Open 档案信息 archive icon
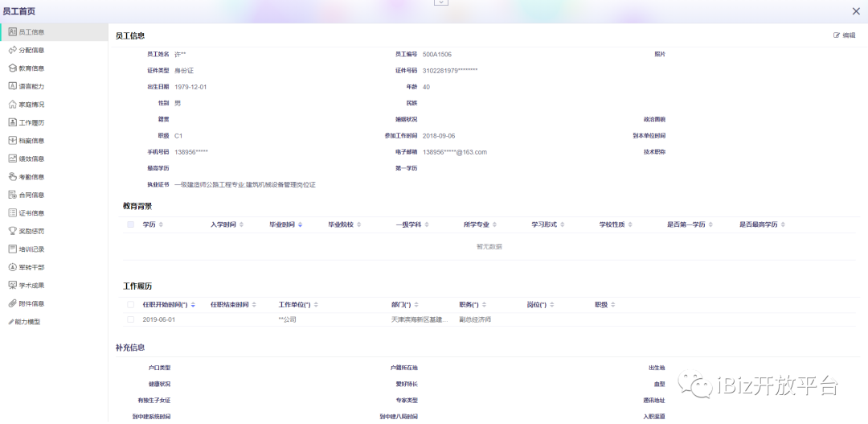This screenshot has width=868, height=424. [13, 141]
